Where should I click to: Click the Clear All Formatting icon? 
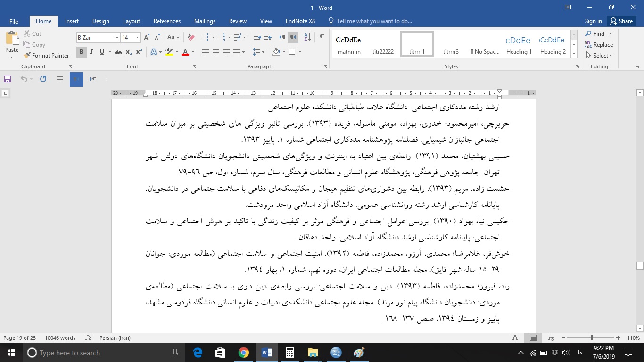click(190, 37)
